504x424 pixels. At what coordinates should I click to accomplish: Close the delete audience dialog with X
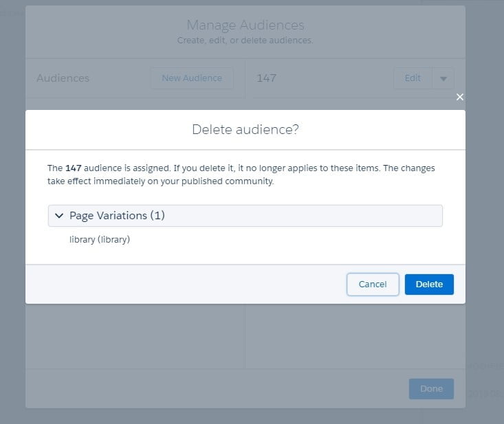(x=460, y=97)
